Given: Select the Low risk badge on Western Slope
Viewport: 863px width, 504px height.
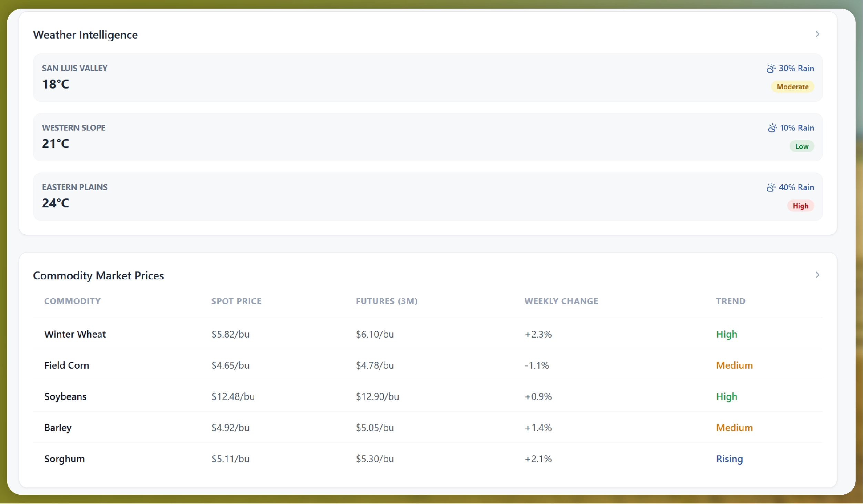Looking at the screenshot, I should click(x=802, y=146).
